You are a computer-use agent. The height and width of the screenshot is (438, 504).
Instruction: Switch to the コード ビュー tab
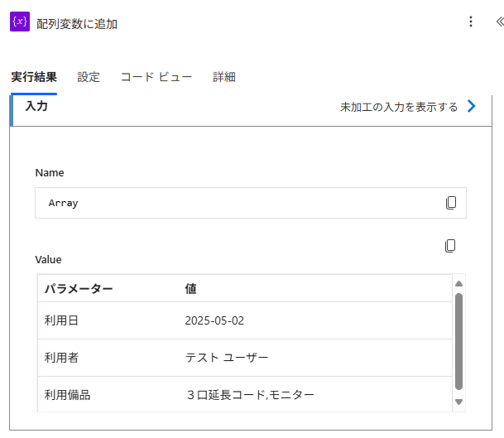click(156, 77)
